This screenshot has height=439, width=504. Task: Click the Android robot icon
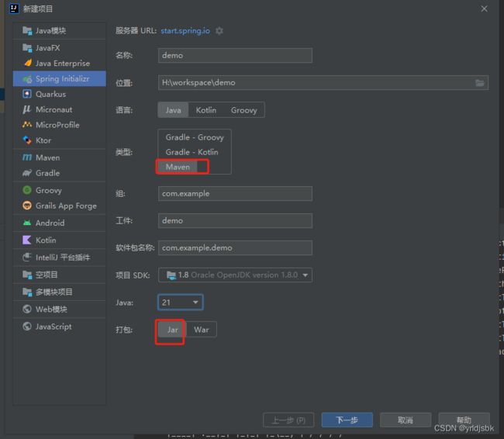(27, 223)
